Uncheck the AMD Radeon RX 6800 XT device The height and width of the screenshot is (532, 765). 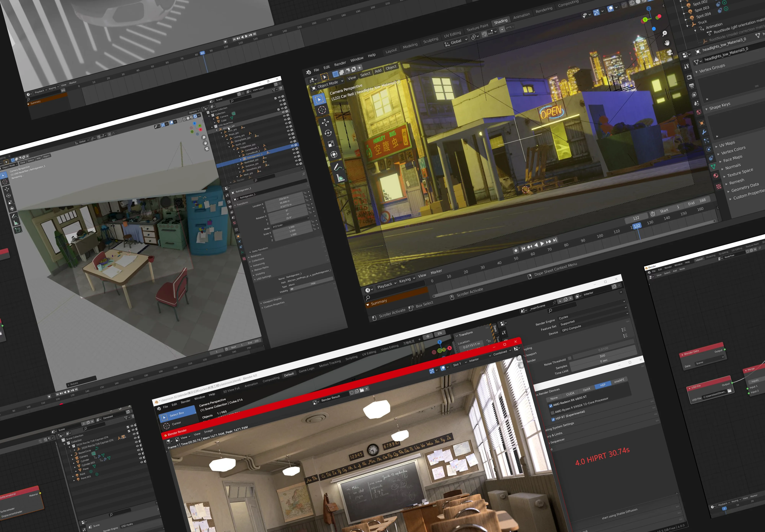click(x=550, y=405)
